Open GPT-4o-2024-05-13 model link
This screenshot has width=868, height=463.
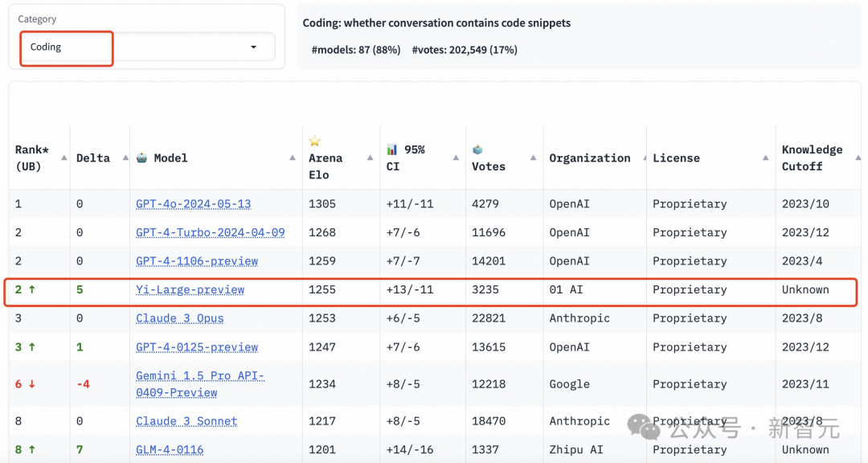tap(193, 204)
